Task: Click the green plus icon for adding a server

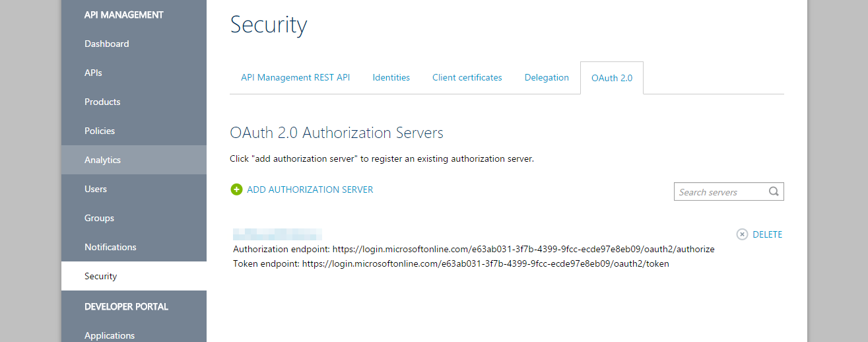Action: click(x=236, y=189)
